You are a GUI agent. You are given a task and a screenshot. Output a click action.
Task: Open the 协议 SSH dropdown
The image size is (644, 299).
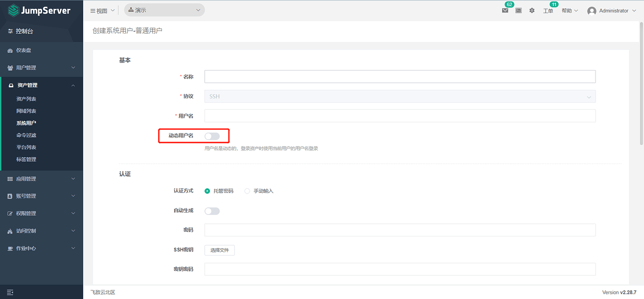400,96
